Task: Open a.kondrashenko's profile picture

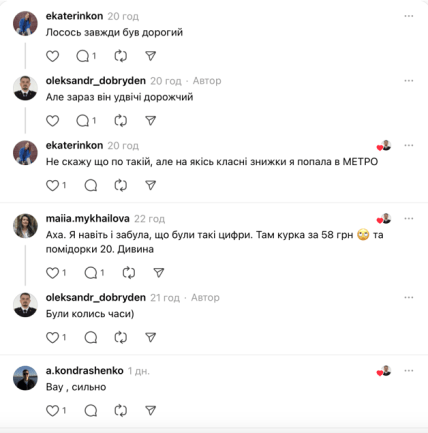Action: click(25, 378)
